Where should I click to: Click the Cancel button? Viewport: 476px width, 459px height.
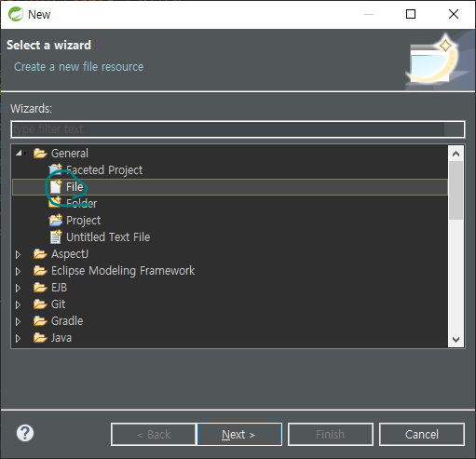pos(422,434)
